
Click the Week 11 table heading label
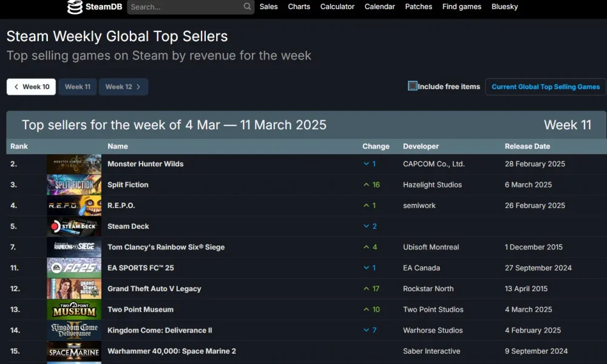568,125
